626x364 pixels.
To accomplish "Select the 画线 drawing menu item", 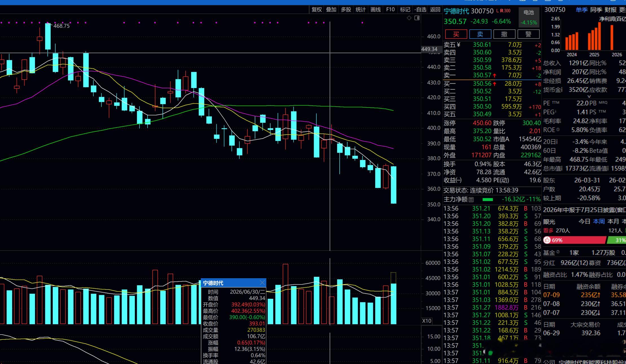I will coord(375,10).
